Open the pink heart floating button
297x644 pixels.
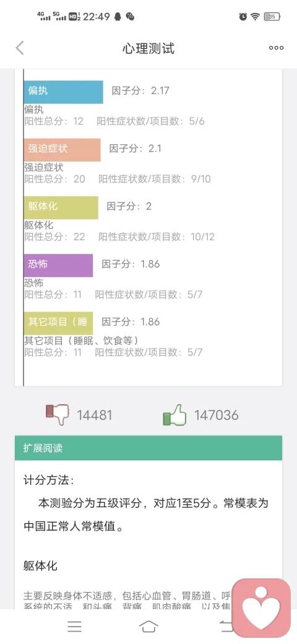pyautogui.click(x=261, y=607)
